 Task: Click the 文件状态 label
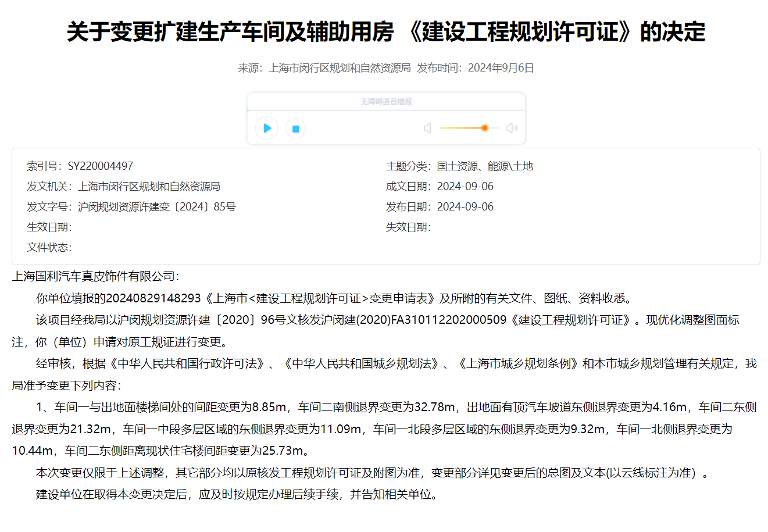pyautogui.click(x=49, y=248)
